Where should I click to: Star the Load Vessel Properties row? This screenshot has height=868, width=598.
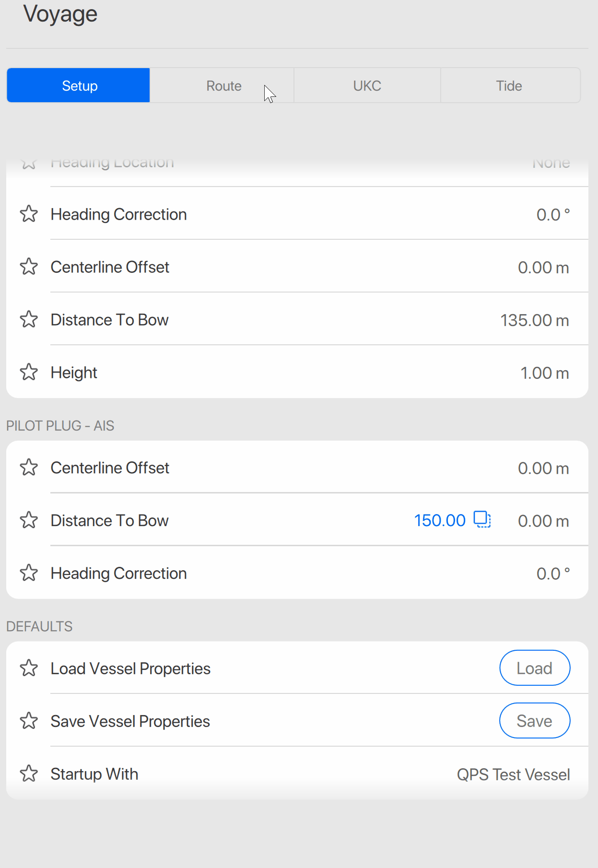[29, 668]
